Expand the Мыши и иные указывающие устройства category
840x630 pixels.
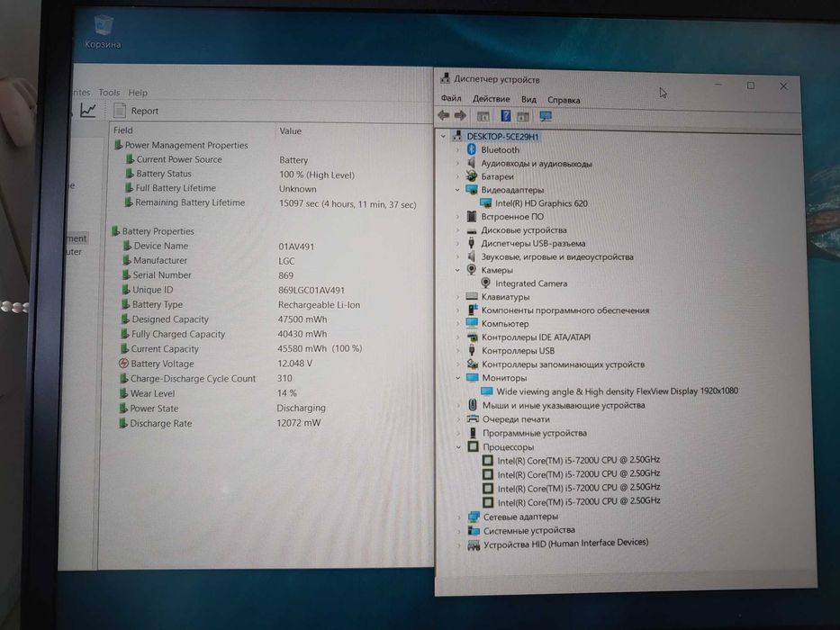pyautogui.click(x=458, y=405)
